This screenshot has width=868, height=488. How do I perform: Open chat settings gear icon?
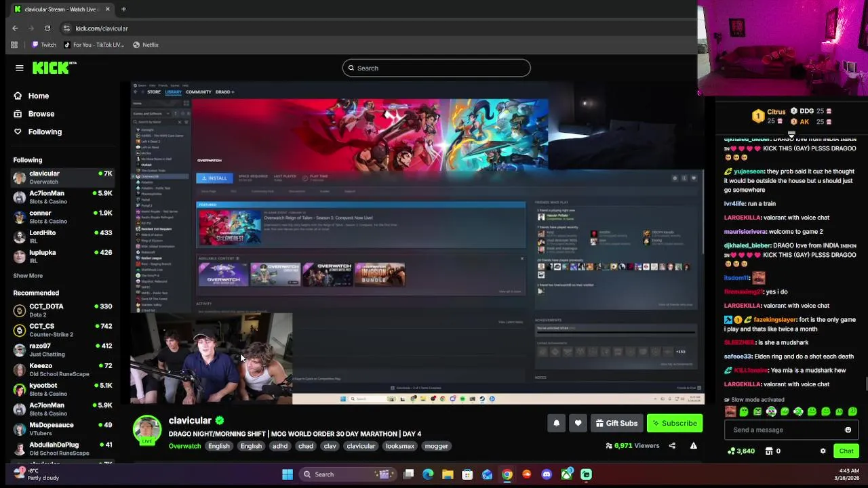pos(823,451)
